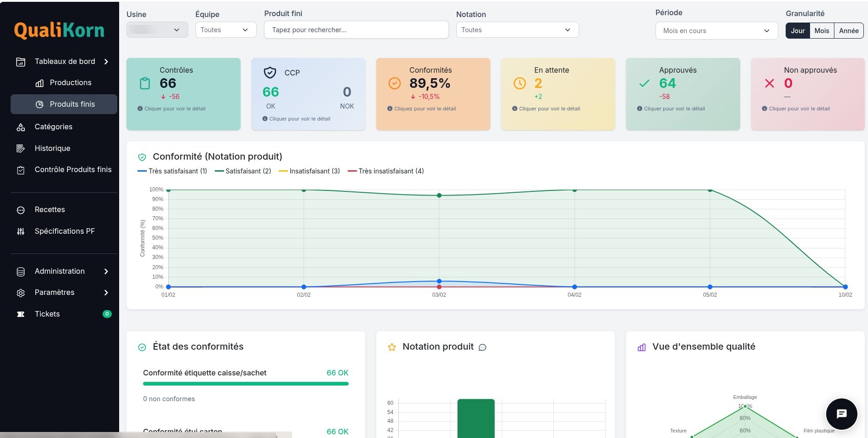This screenshot has width=868, height=438.
Task: Click the search field 'Tapez pour rechercher...'
Action: tap(356, 29)
